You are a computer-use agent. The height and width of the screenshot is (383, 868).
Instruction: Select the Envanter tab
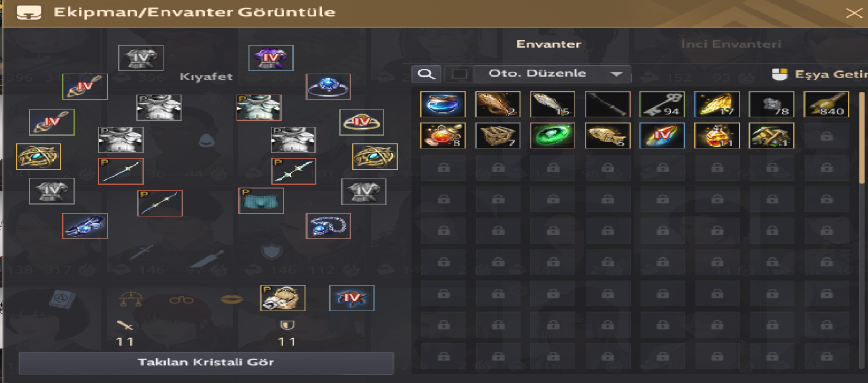549,44
